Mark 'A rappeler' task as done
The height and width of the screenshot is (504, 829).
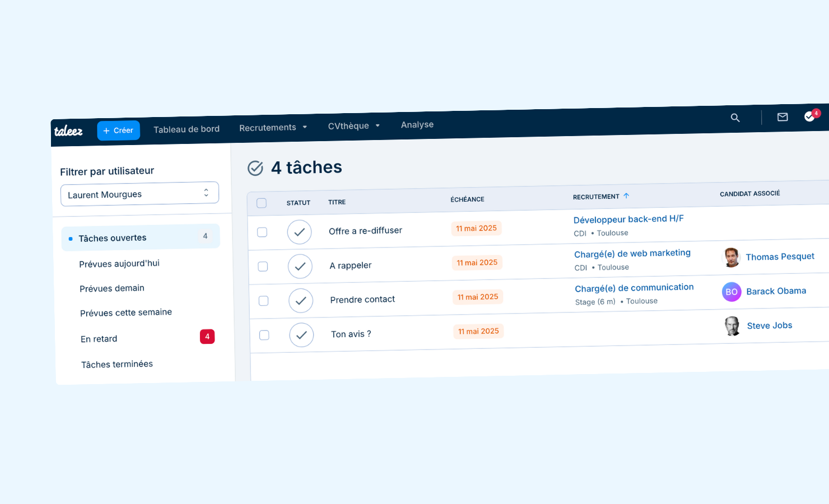point(300,267)
